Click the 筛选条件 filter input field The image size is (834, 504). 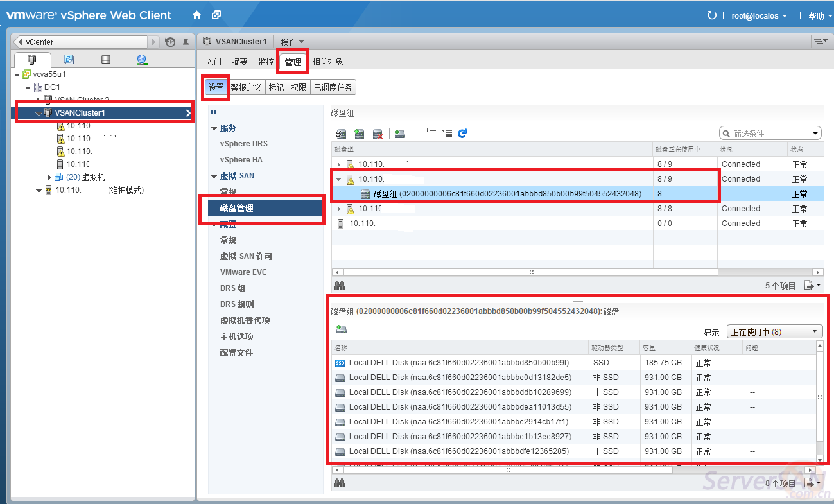click(x=770, y=134)
